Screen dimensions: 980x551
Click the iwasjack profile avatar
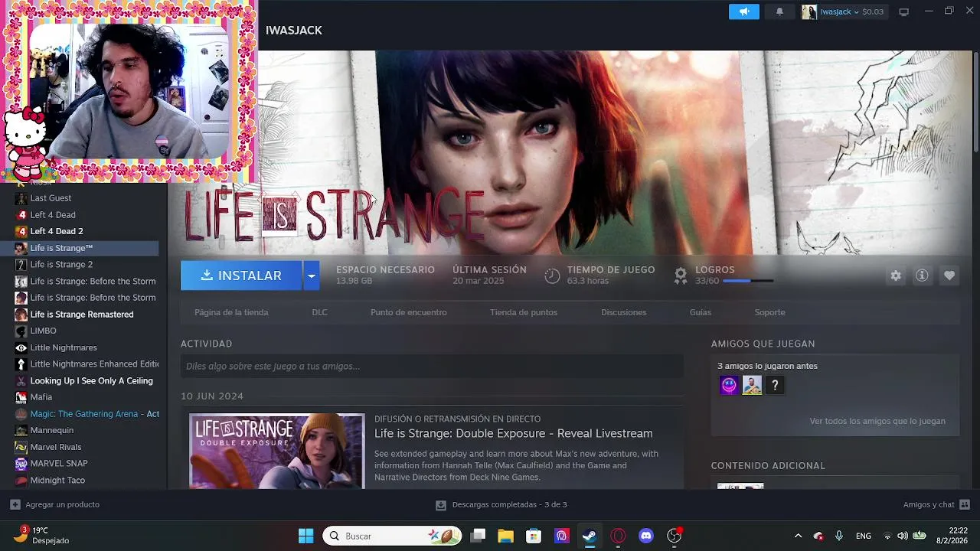tap(808, 11)
